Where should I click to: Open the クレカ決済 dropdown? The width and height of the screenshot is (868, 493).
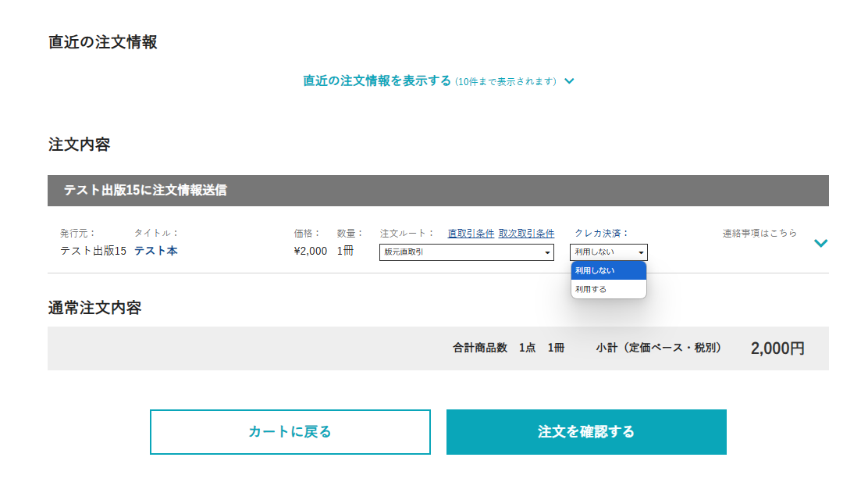pos(608,252)
